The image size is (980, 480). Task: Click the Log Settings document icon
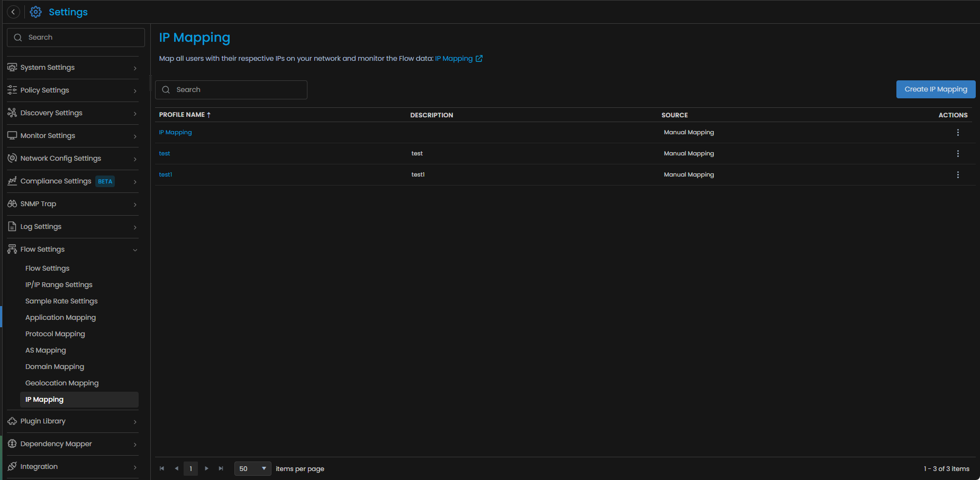click(x=12, y=226)
